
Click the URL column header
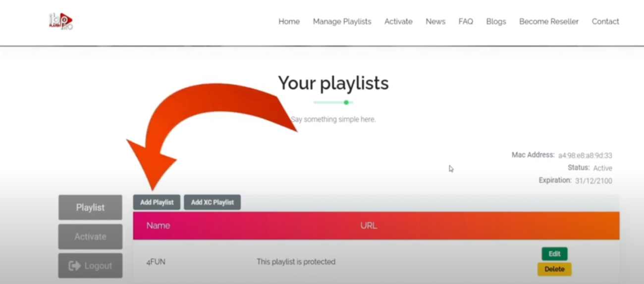click(369, 226)
